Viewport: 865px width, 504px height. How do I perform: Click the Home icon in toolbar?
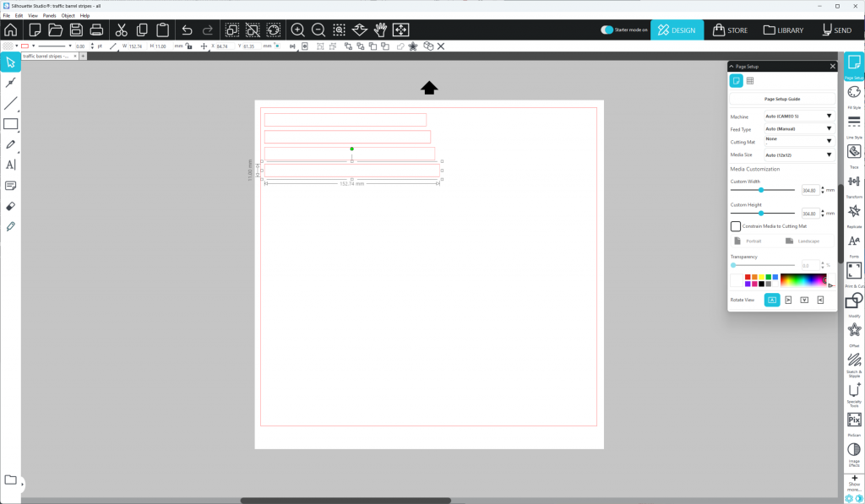[x=10, y=30]
